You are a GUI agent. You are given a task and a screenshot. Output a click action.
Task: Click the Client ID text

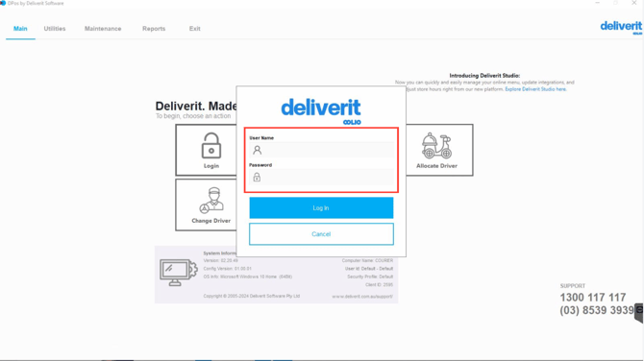pos(379,285)
